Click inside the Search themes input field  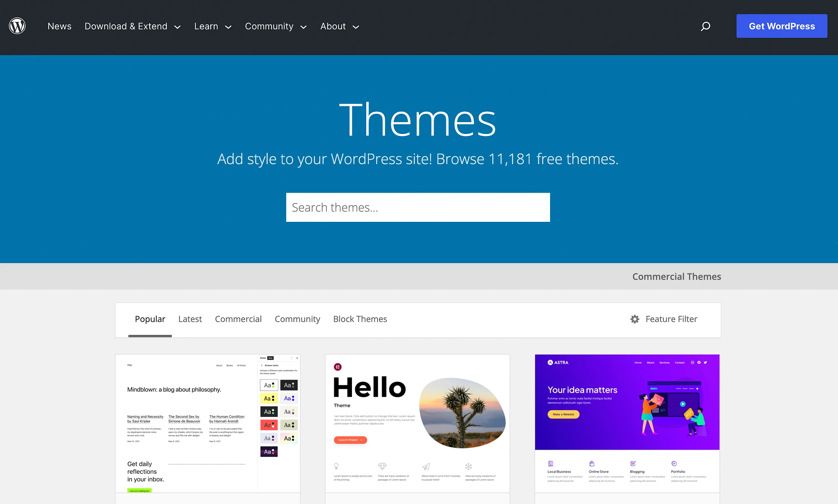click(417, 207)
